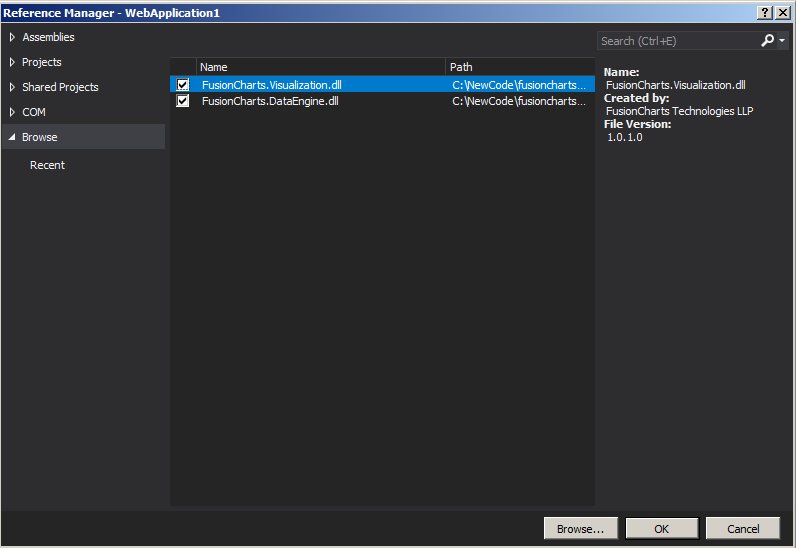Image resolution: width=796 pixels, height=548 pixels.
Task: Sort list by Name column header
Action: coord(320,67)
